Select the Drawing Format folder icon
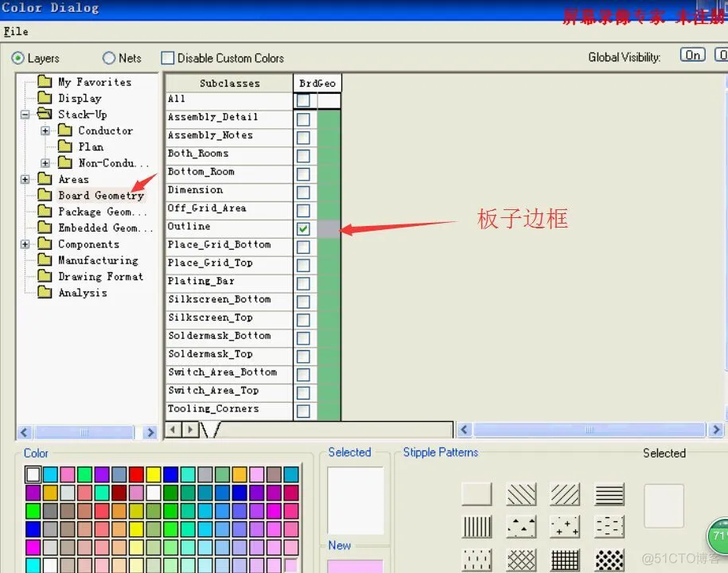Image resolution: width=728 pixels, height=573 pixels. pos(45,276)
